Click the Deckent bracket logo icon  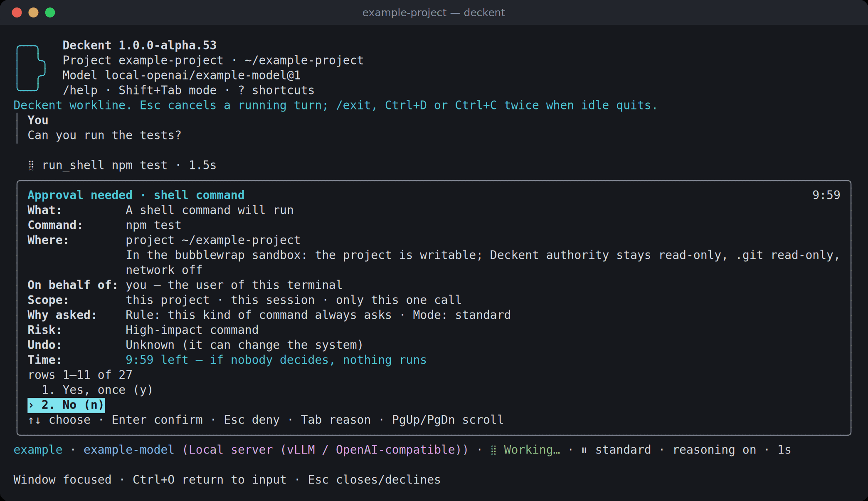click(x=31, y=68)
